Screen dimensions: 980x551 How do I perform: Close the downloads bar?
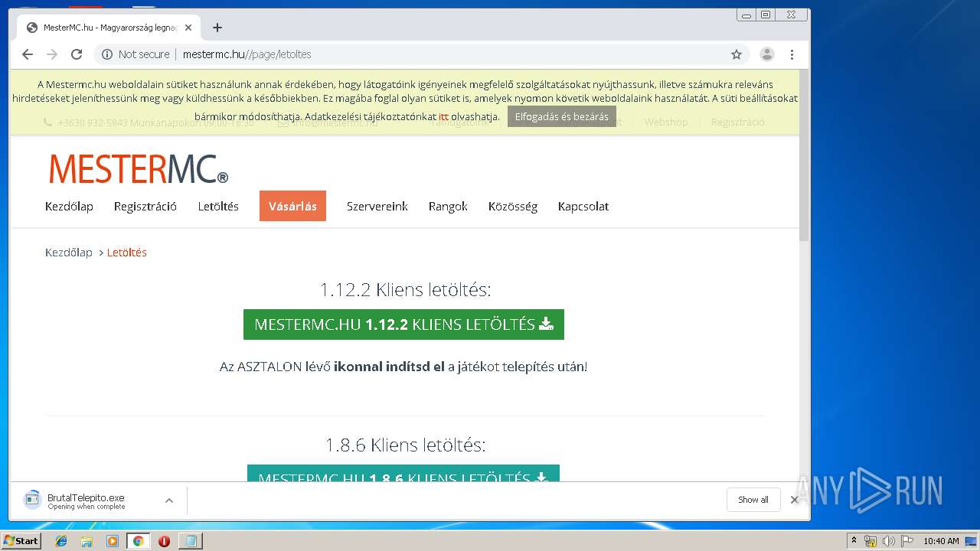click(x=794, y=500)
